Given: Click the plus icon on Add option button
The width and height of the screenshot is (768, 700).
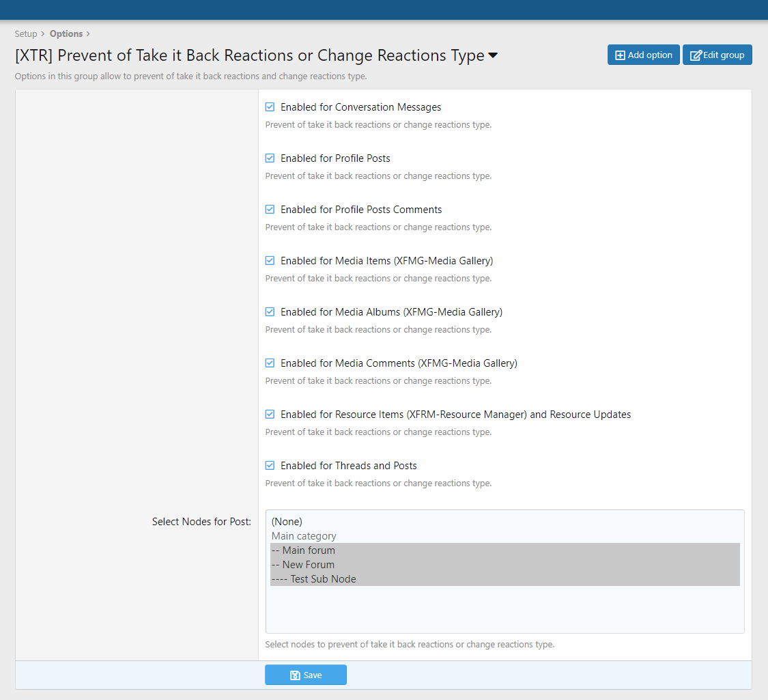Looking at the screenshot, I should tap(620, 55).
